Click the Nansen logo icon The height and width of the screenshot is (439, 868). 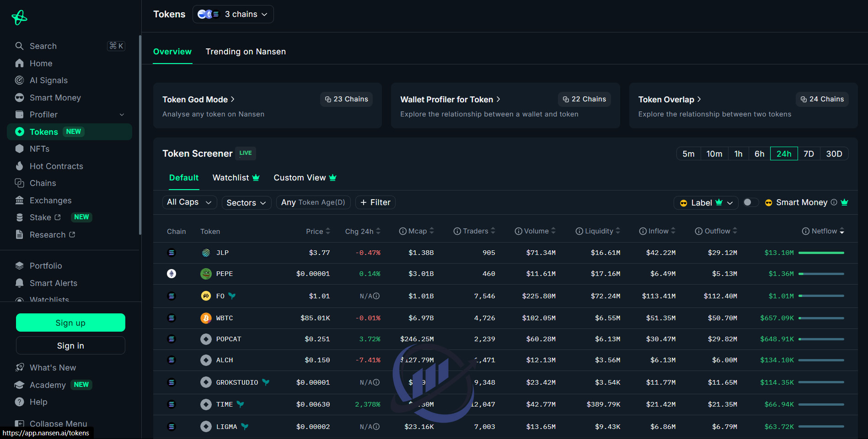pyautogui.click(x=19, y=17)
